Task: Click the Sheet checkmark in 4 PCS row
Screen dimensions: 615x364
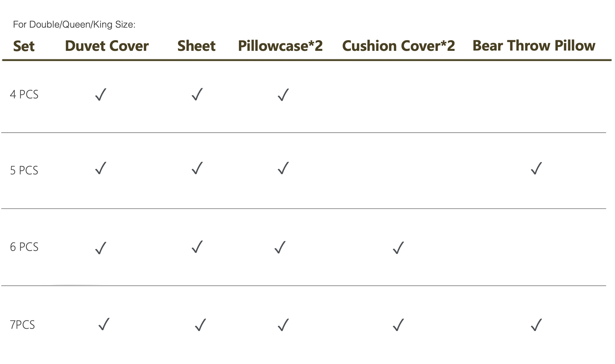Action: pos(197,94)
